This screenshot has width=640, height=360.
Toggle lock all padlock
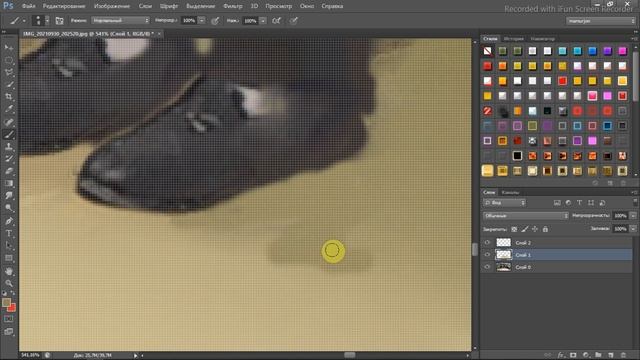tap(545, 229)
